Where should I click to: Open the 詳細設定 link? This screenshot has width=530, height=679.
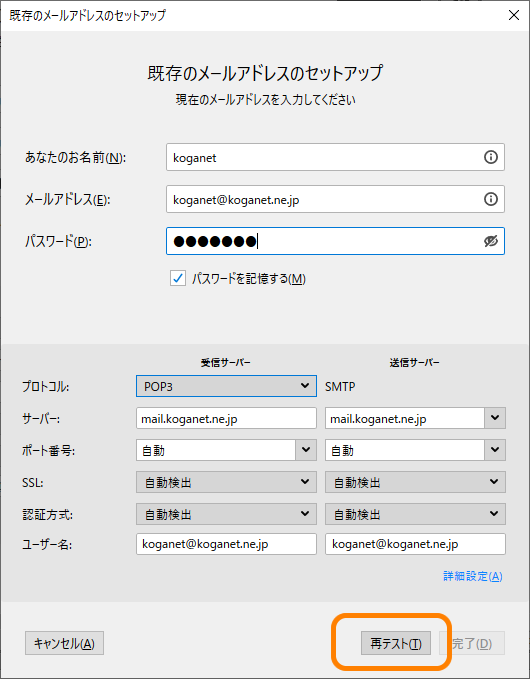472,576
